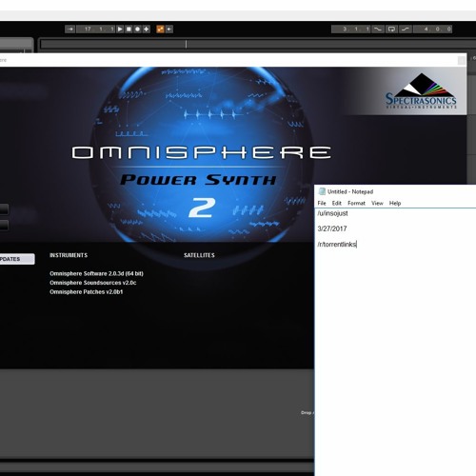Image resolution: width=476 pixels, height=476 pixels.
Task: Toggle the orange automation arm button
Action: pyautogui.click(x=160, y=30)
